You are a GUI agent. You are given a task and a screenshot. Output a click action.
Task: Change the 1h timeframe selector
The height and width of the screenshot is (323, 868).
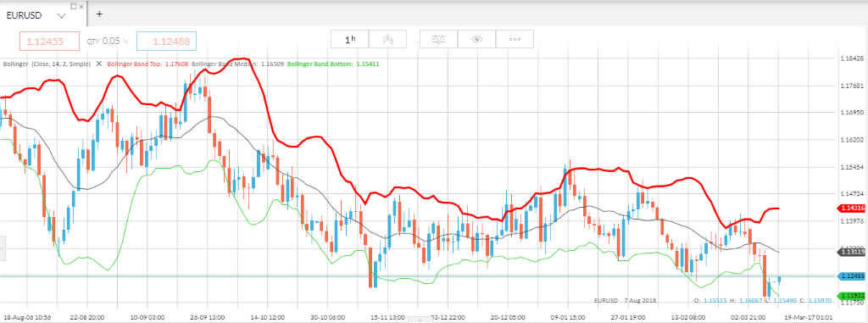(x=350, y=39)
